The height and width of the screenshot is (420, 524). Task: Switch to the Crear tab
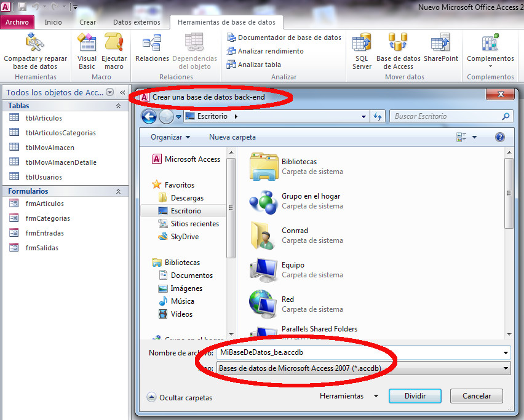click(x=87, y=22)
